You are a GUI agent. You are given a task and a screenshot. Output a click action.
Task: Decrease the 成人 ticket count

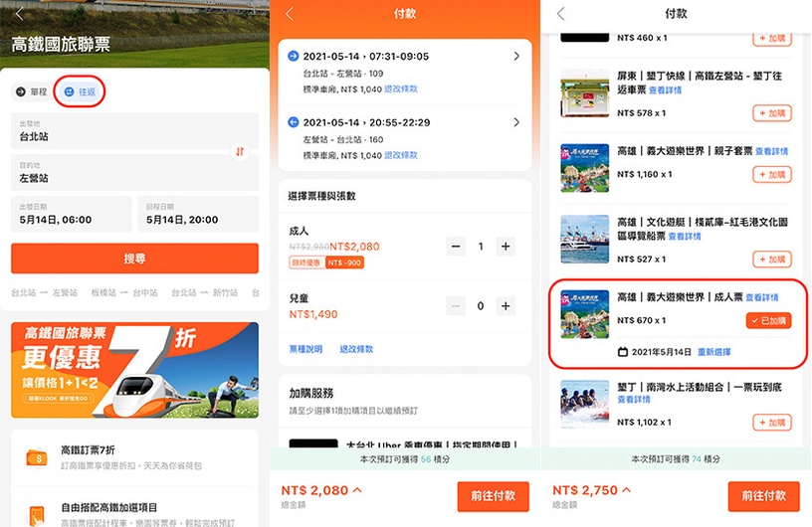pos(456,247)
